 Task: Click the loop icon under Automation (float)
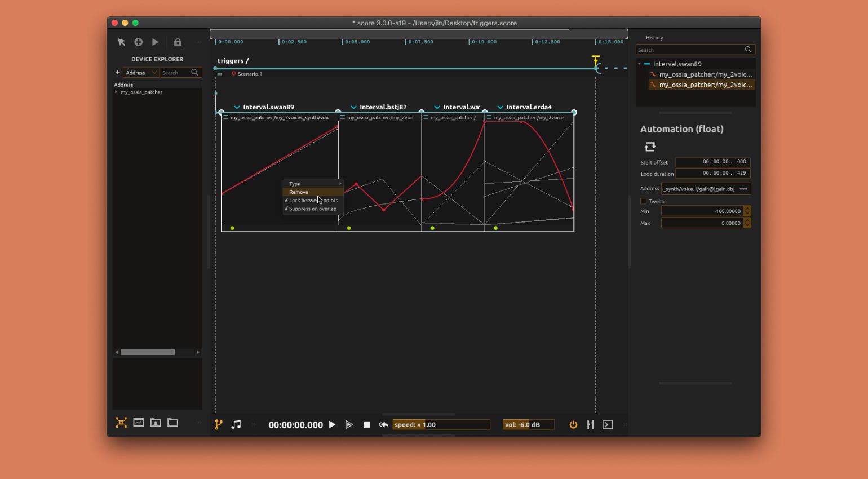coord(650,147)
